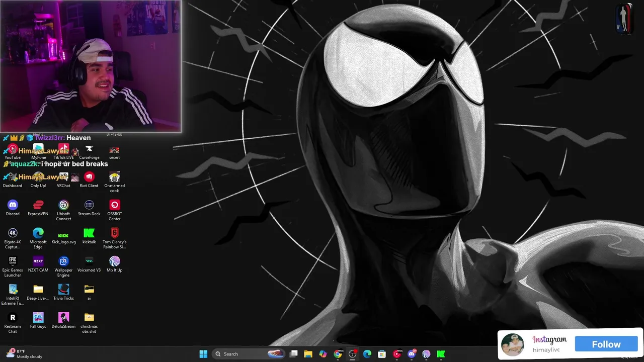644x362 pixels.
Task: Open File Explorer from the taskbar
Action: coord(308,354)
